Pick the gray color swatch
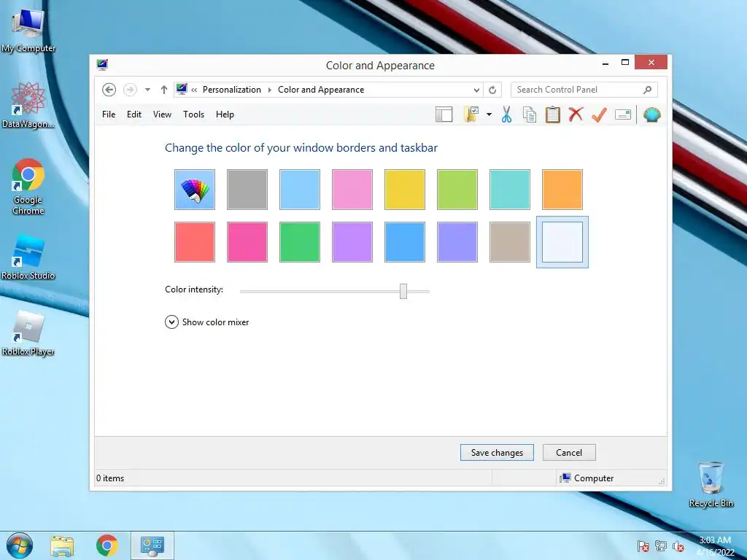747x560 pixels. (247, 190)
